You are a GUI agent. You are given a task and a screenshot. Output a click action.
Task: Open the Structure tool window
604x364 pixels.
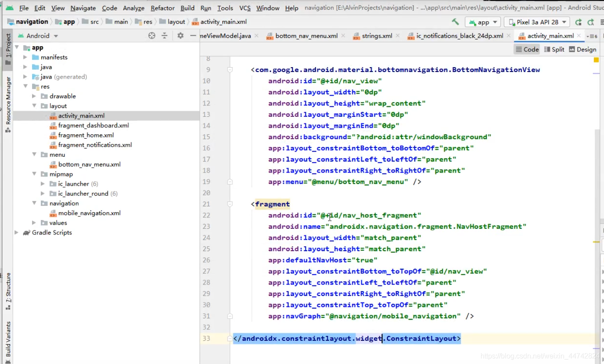(x=8, y=291)
